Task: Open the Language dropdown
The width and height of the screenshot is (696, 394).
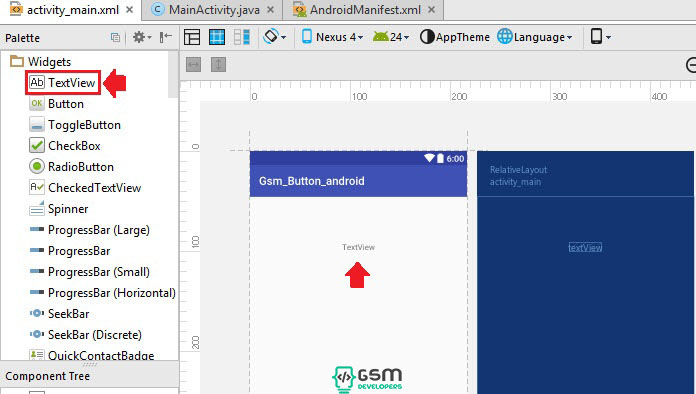Action: tap(535, 37)
